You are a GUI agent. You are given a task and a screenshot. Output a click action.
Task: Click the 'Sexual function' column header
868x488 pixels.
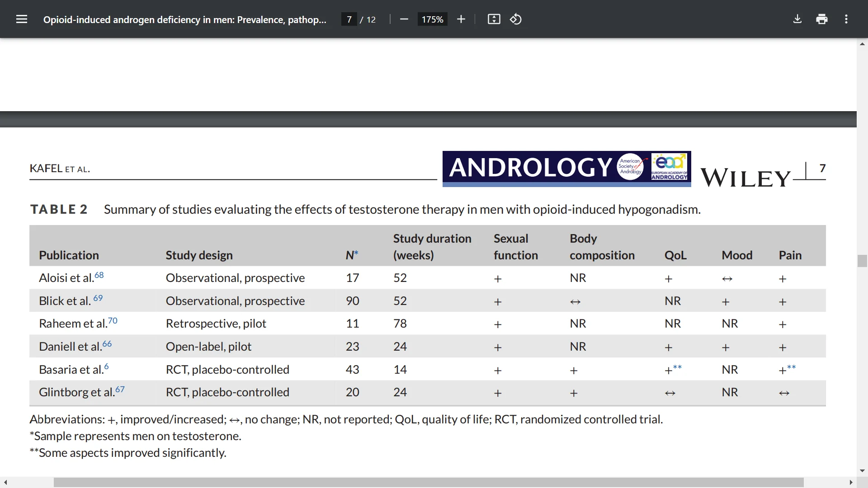pyautogui.click(x=516, y=247)
